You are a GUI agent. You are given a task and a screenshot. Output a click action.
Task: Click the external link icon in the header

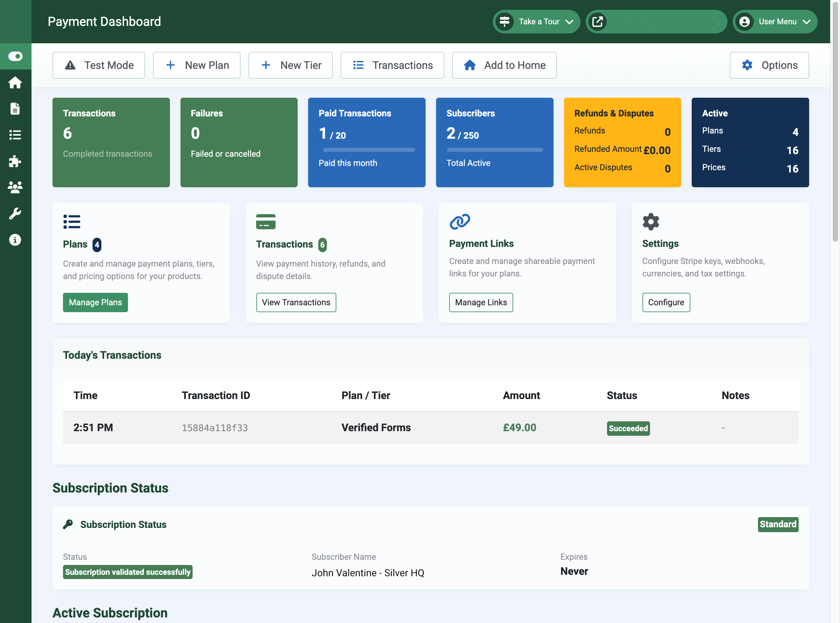pos(598,22)
